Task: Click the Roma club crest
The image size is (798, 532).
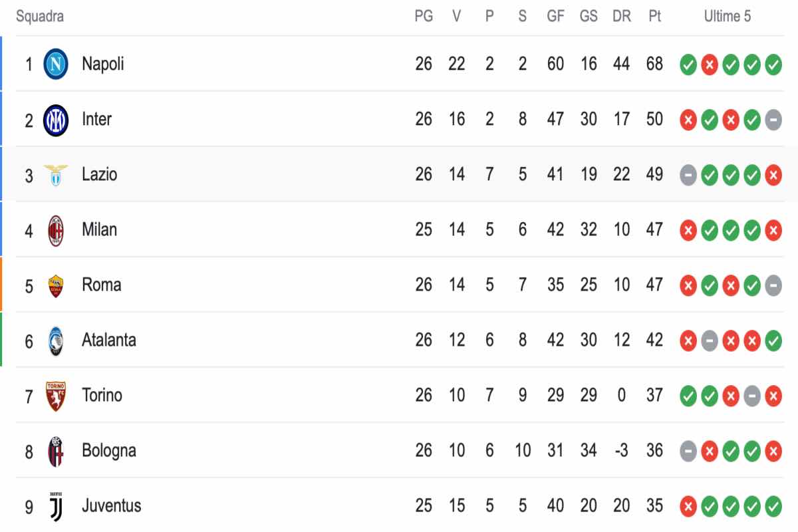Action: pos(56,286)
